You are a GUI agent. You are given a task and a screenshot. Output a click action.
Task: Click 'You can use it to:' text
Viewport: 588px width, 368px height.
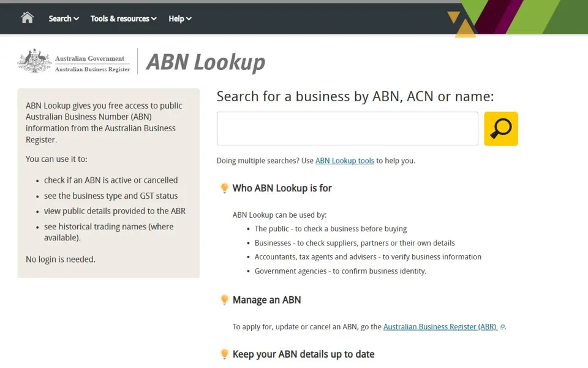click(x=56, y=159)
